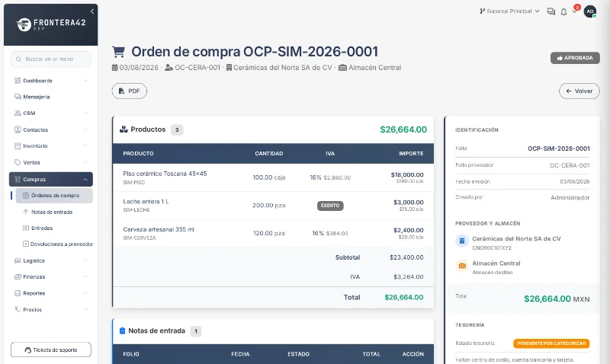610x364 pixels.
Task: Collapse the sidebar with the top chevron
Action: click(x=92, y=11)
